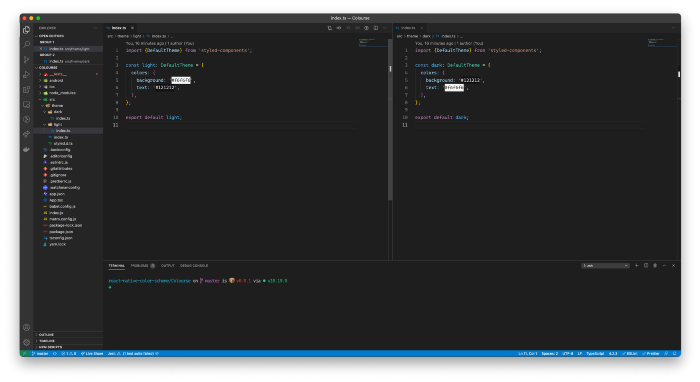Click synchronize changes icon in status bar
The height and width of the screenshot is (382, 700).
coord(55,353)
